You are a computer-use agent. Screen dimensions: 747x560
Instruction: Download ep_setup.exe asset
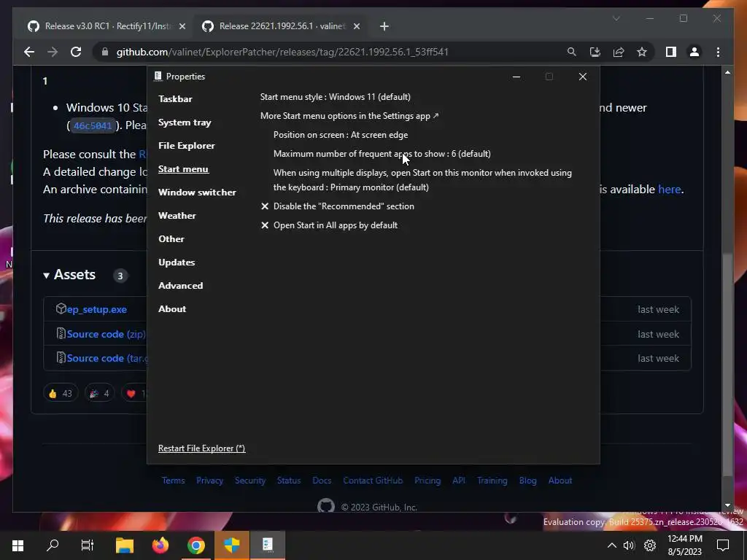pos(97,309)
